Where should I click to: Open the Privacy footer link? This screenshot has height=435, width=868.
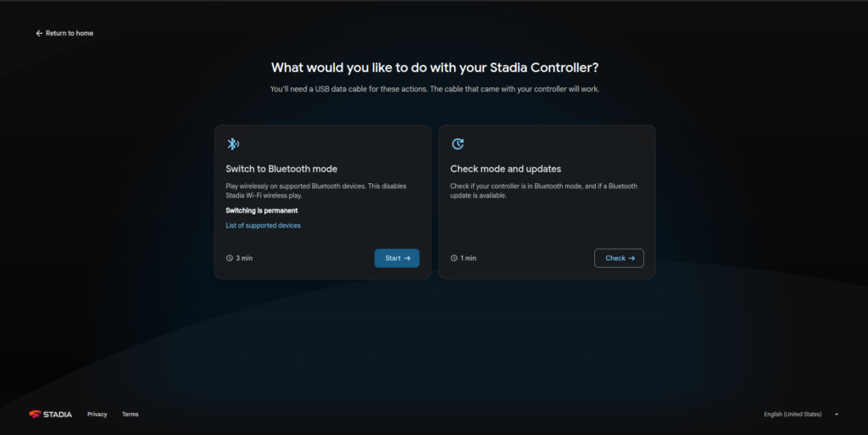97,414
